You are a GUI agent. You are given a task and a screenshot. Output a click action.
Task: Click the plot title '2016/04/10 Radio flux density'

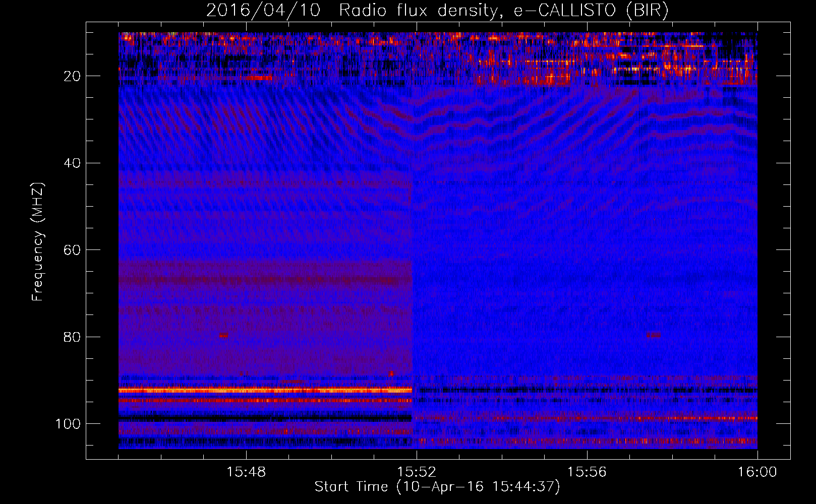[x=437, y=11]
